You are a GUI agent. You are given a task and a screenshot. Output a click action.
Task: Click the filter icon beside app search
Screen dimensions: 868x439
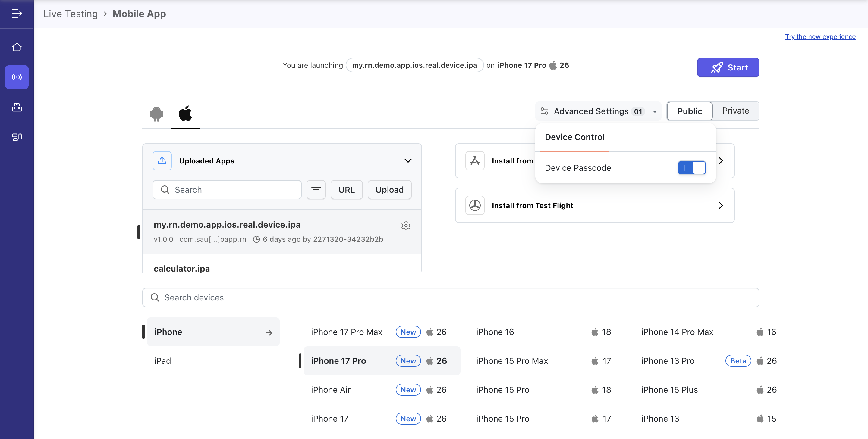tap(316, 190)
